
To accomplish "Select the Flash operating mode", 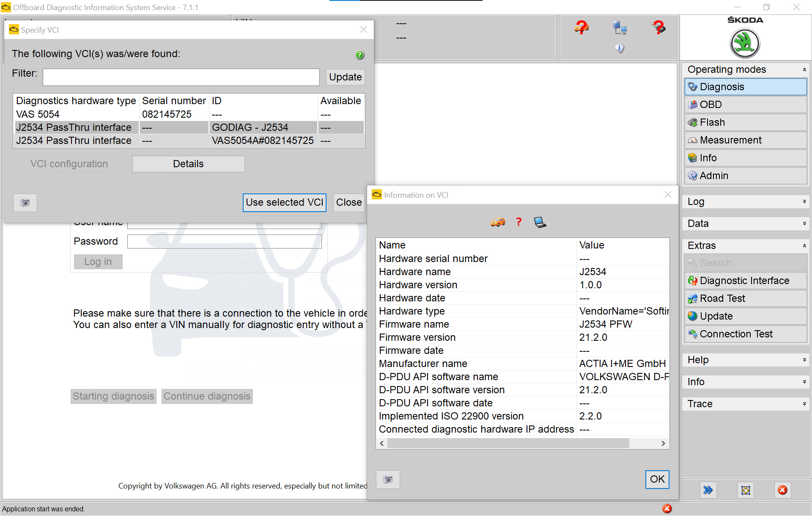I will point(746,122).
